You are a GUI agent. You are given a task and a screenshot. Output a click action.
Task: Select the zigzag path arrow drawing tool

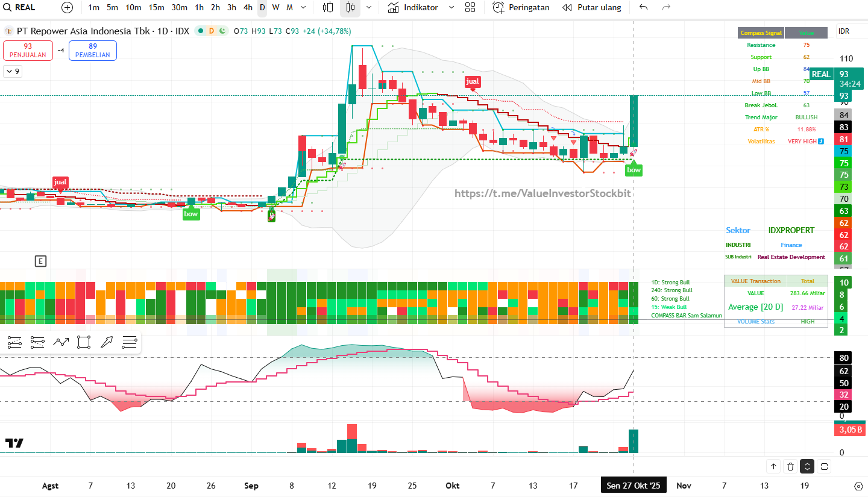(x=61, y=343)
